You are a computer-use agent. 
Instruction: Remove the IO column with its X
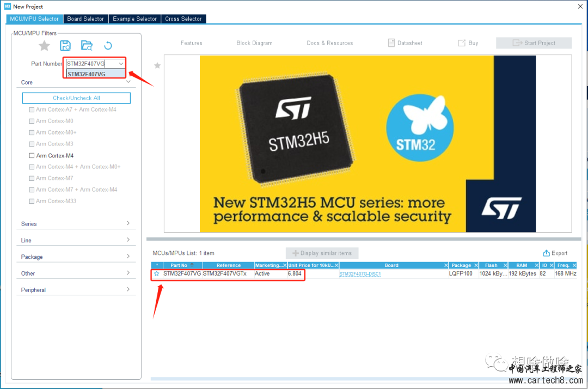click(x=551, y=265)
